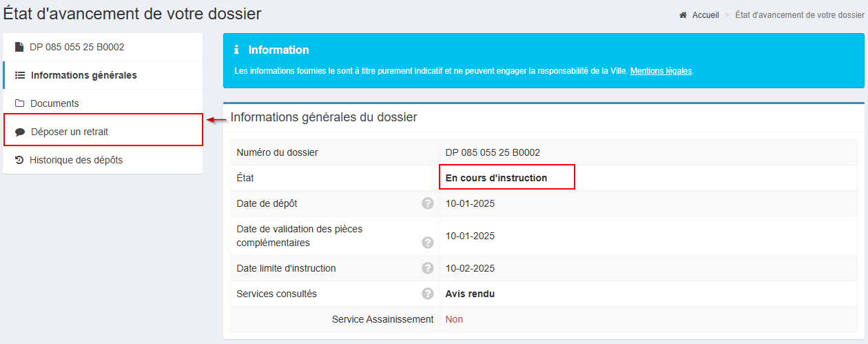Screen dimensions: 868x344
Task: Click the help icon for Services consultés
Action: pyautogui.click(x=428, y=294)
